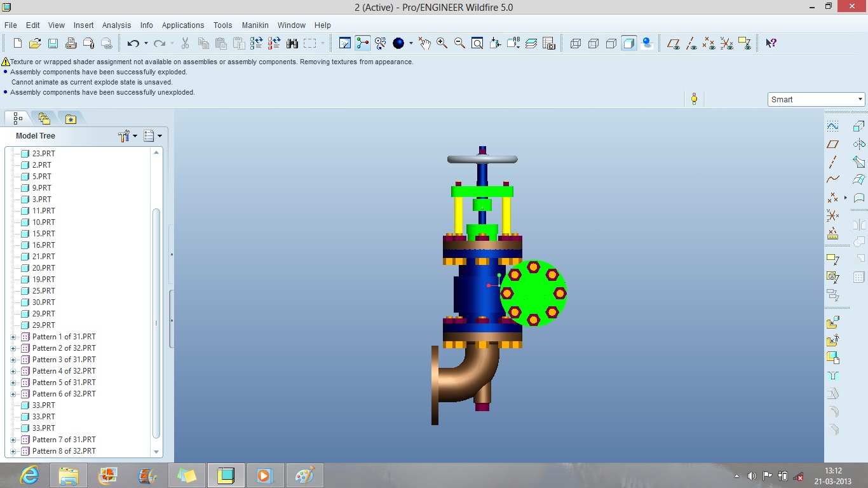Switch to Hidden Line display style
Screen dimensions: 868x488
(x=593, y=43)
